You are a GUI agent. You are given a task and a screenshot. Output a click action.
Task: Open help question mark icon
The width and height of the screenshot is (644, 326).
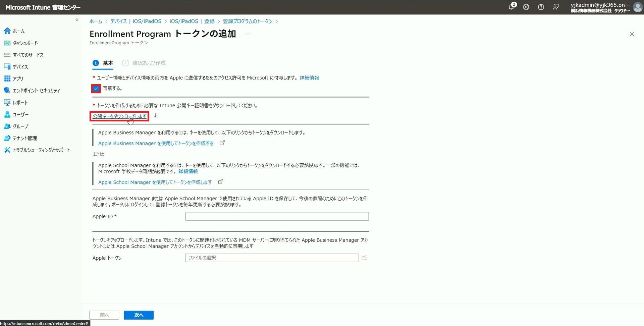pyautogui.click(x=541, y=7)
